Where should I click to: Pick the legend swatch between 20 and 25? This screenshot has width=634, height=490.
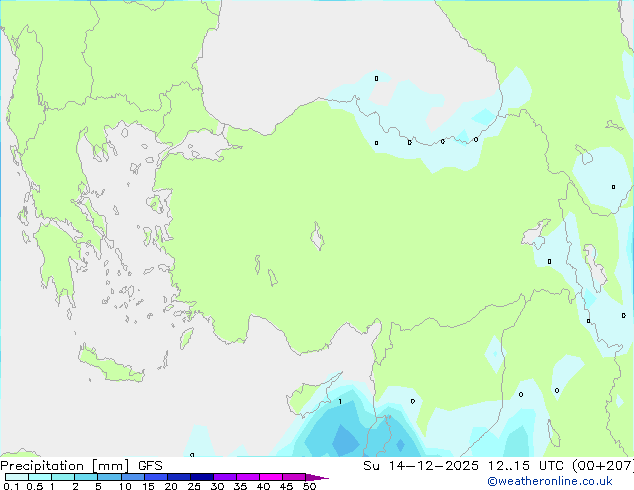point(178,477)
